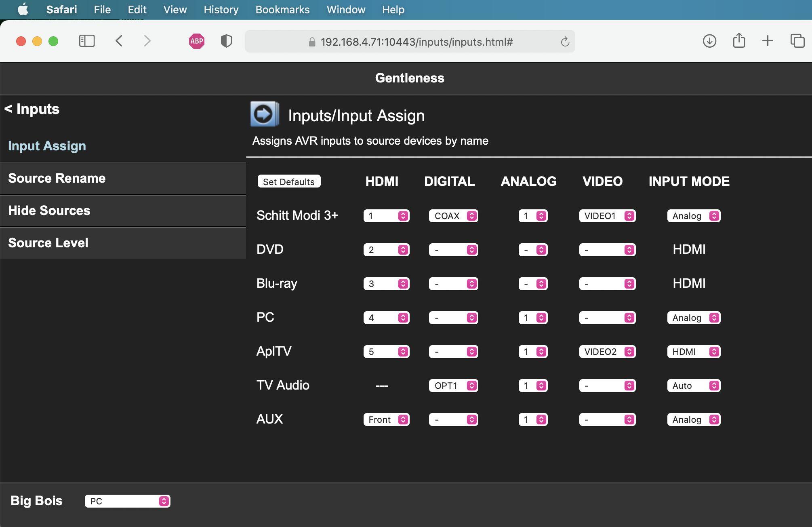This screenshot has width=812, height=527.
Task: Click the AdBlock Plus extension icon
Action: [x=197, y=41]
